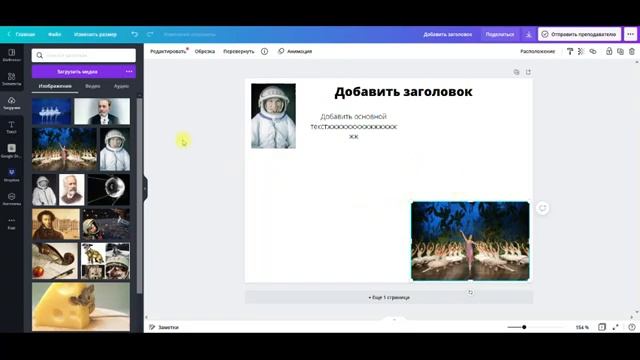Open the Logos panel in sidebar
The height and width of the screenshot is (360, 640).
click(11, 199)
